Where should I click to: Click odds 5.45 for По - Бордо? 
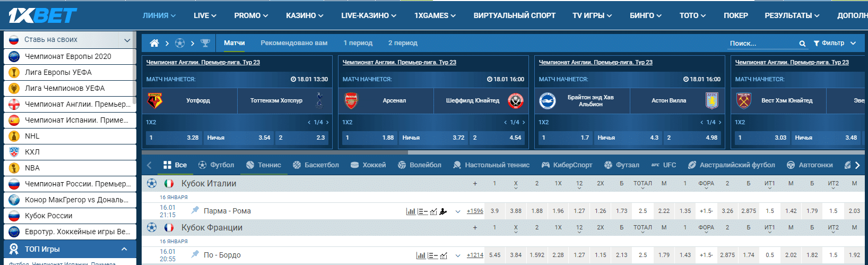pos(494,255)
